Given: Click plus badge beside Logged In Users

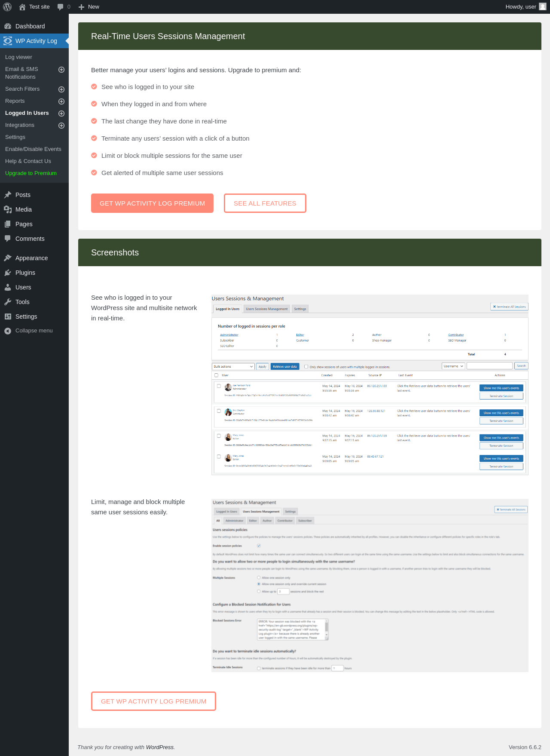Looking at the screenshot, I should click(x=61, y=114).
